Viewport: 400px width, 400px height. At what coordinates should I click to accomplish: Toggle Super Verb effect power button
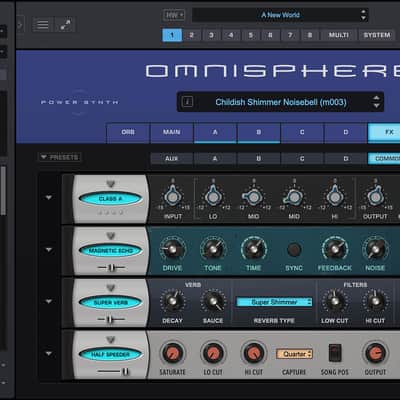pyautogui.click(x=110, y=303)
